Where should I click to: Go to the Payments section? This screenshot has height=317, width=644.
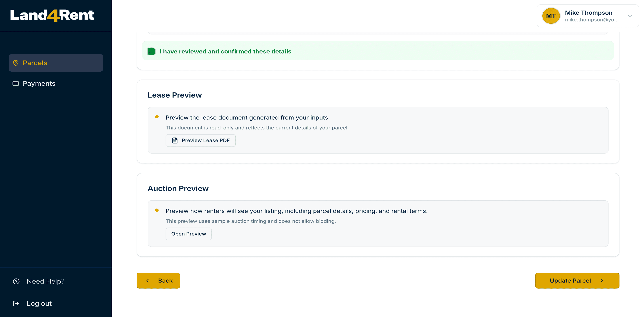(x=39, y=84)
